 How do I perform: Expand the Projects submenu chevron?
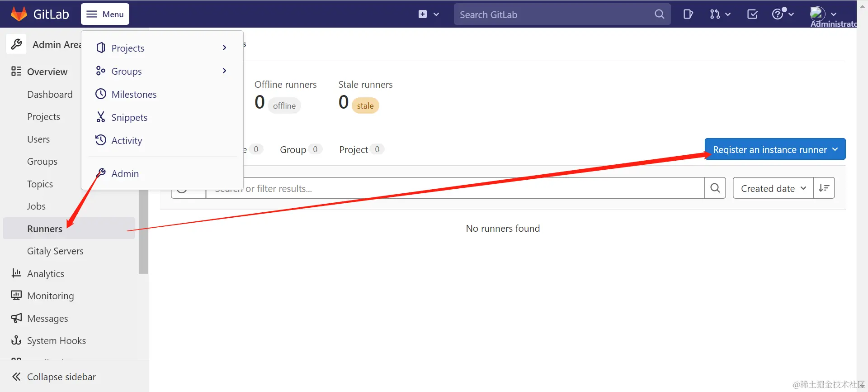coord(224,48)
